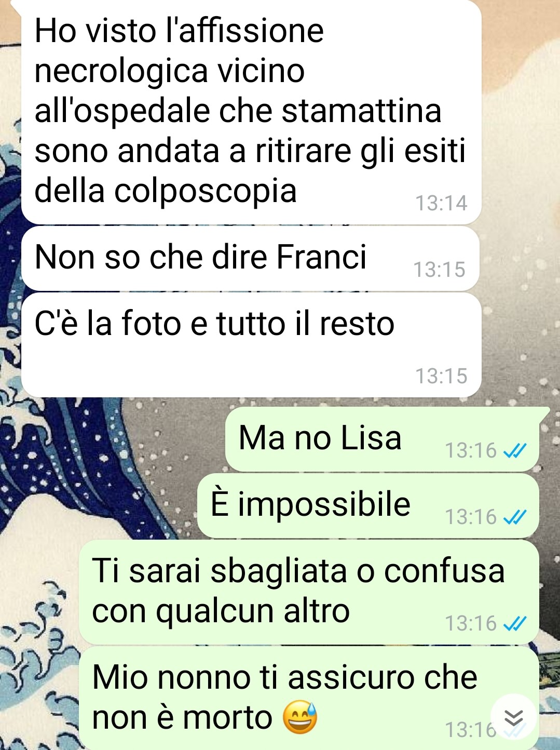
Task: Tap the 'Ti sarai sbagliata o confusa' message
Action: pyautogui.click(x=309, y=592)
